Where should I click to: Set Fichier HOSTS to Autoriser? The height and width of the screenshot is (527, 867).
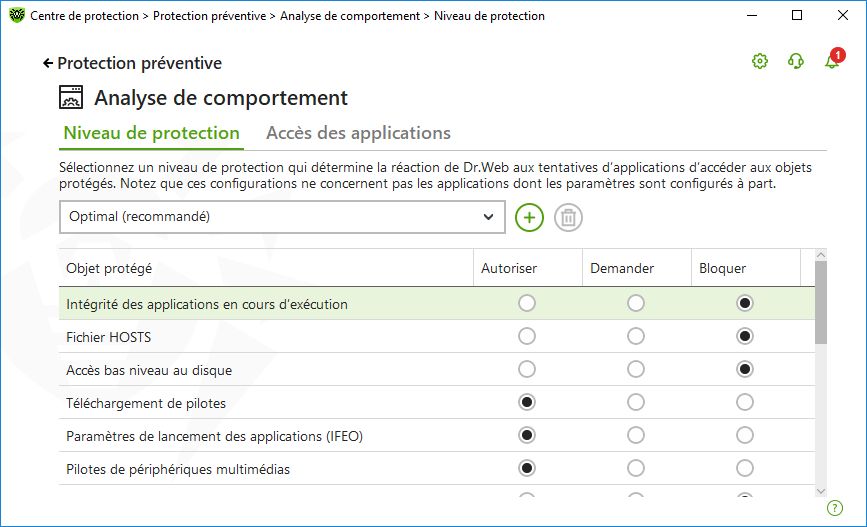point(526,336)
